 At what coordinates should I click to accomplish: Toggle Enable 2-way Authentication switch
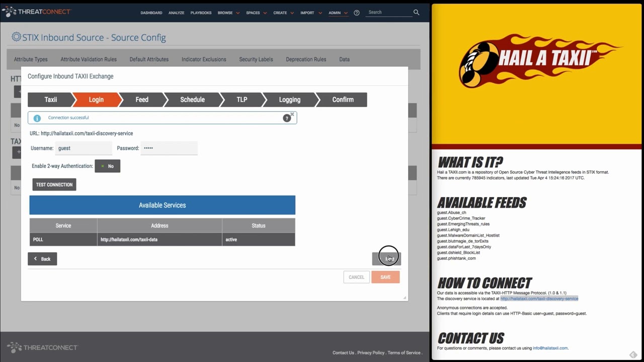click(107, 166)
